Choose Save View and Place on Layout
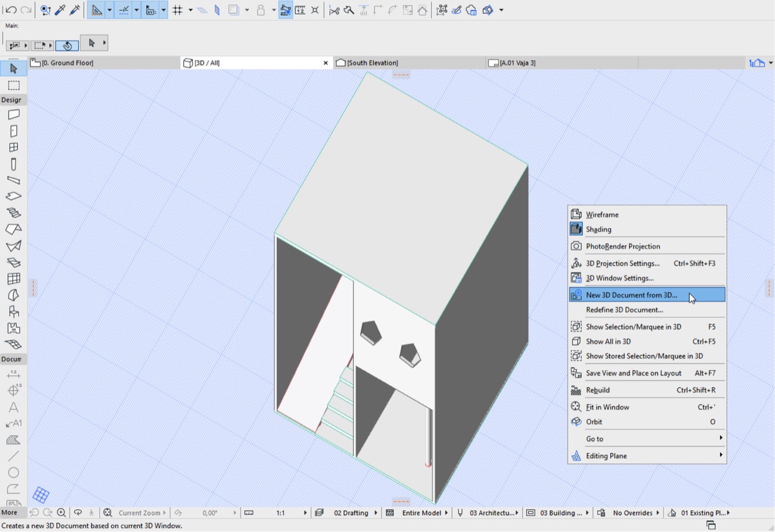This screenshot has height=532, width=775. click(x=647, y=373)
